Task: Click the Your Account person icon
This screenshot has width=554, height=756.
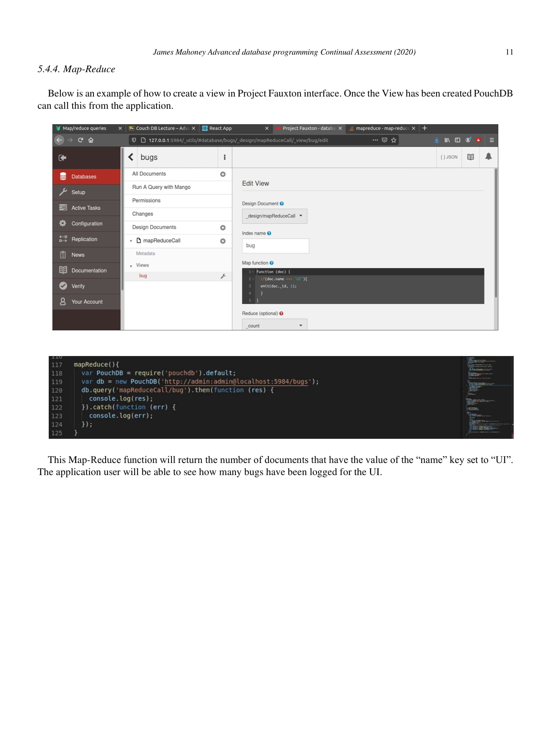Action: click(63, 301)
